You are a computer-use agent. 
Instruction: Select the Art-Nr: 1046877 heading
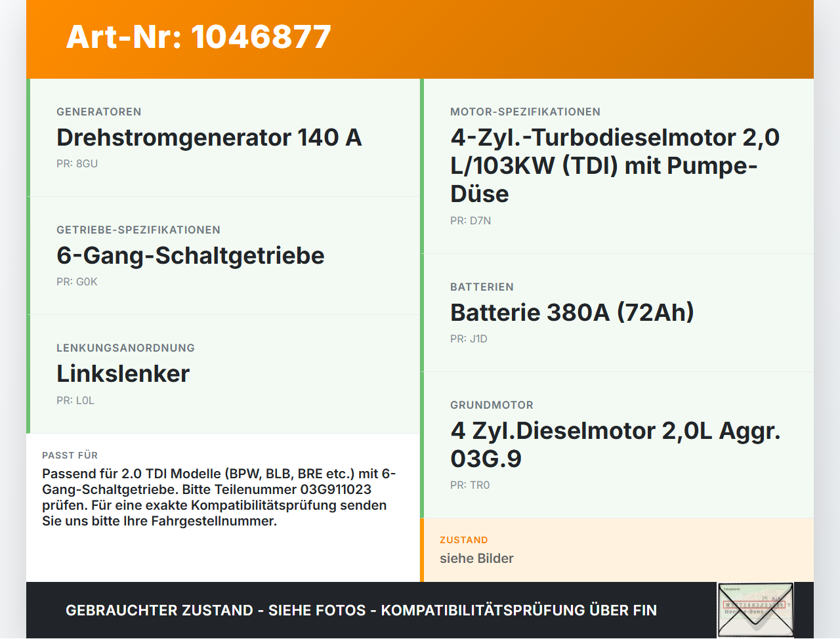pos(199,37)
